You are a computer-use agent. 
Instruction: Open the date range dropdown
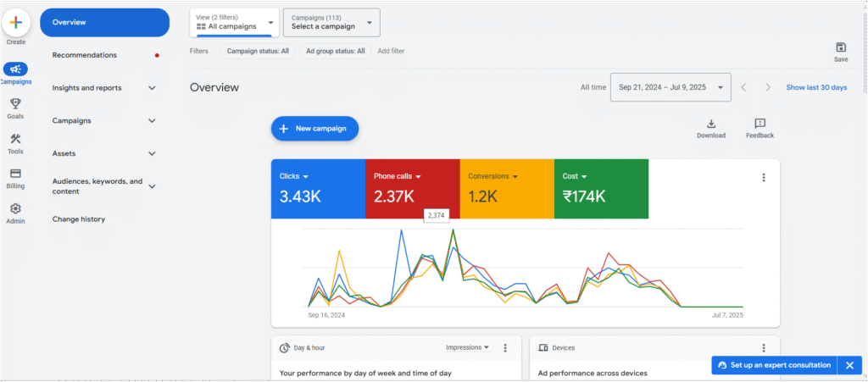click(670, 87)
